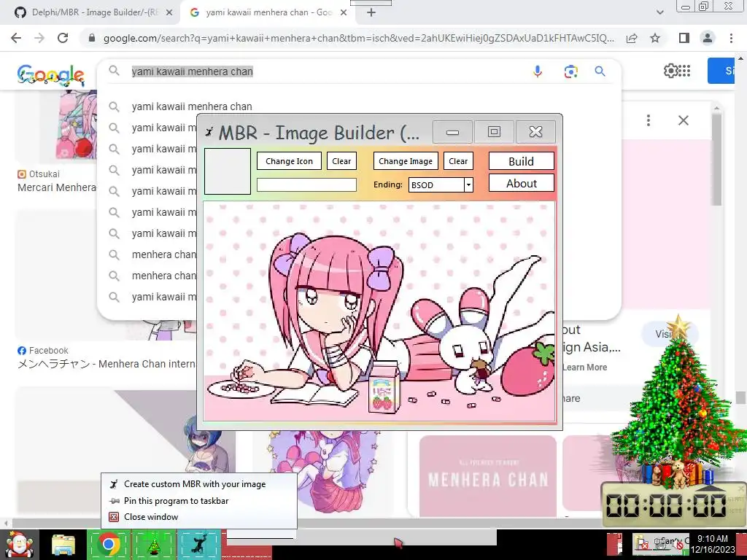Close the Google image preview side panel
747x560 pixels.
[683, 120]
